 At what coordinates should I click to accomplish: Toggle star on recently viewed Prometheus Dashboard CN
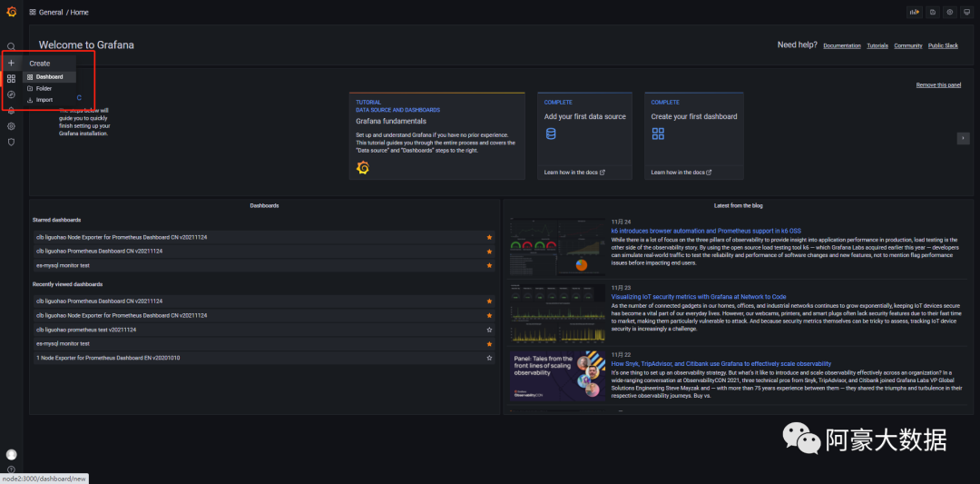pos(489,301)
